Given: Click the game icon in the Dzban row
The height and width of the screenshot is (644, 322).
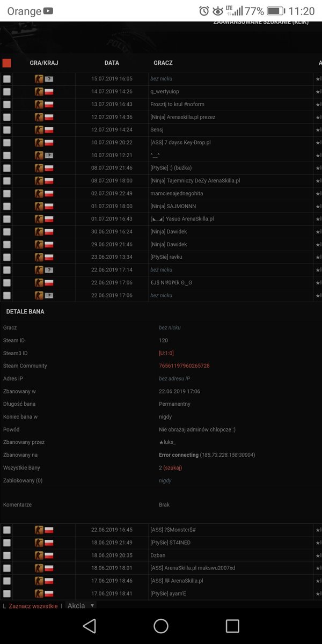Looking at the screenshot, I should (x=39, y=555).
